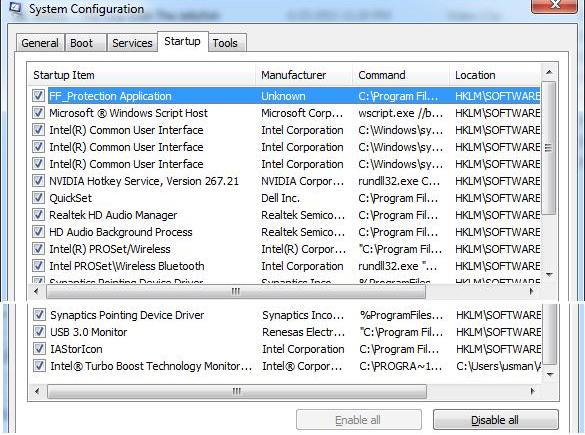Select the Startup tab
The height and width of the screenshot is (435, 585).
point(182,41)
